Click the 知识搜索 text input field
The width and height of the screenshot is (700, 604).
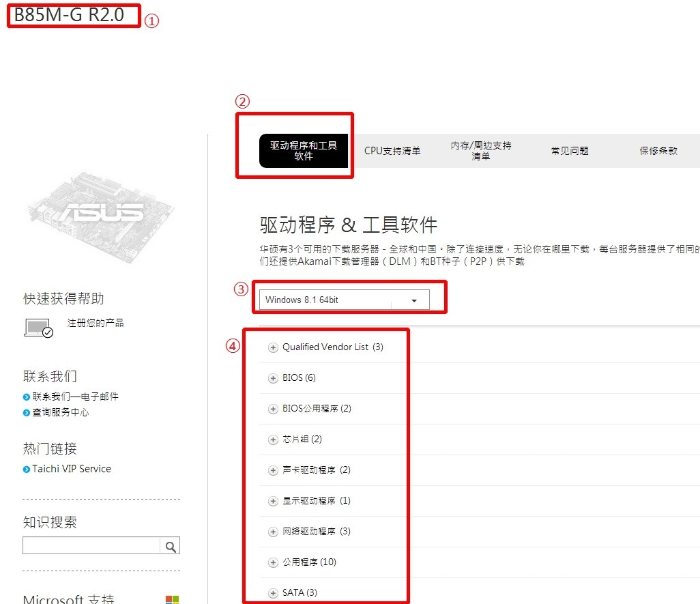pyautogui.click(x=91, y=545)
